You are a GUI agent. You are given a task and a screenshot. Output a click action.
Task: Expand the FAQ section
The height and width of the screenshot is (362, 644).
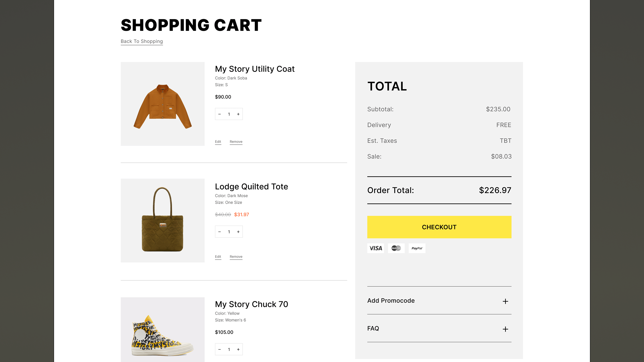click(505, 329)
